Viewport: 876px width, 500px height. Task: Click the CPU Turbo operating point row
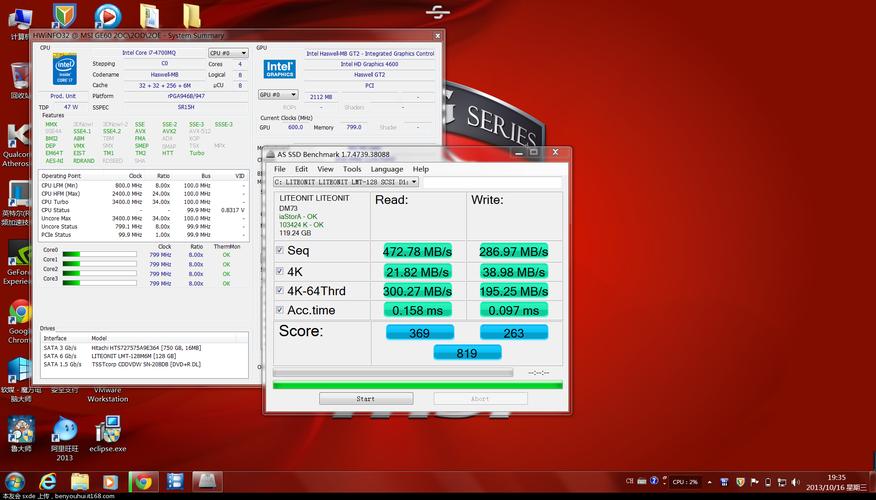144,202
